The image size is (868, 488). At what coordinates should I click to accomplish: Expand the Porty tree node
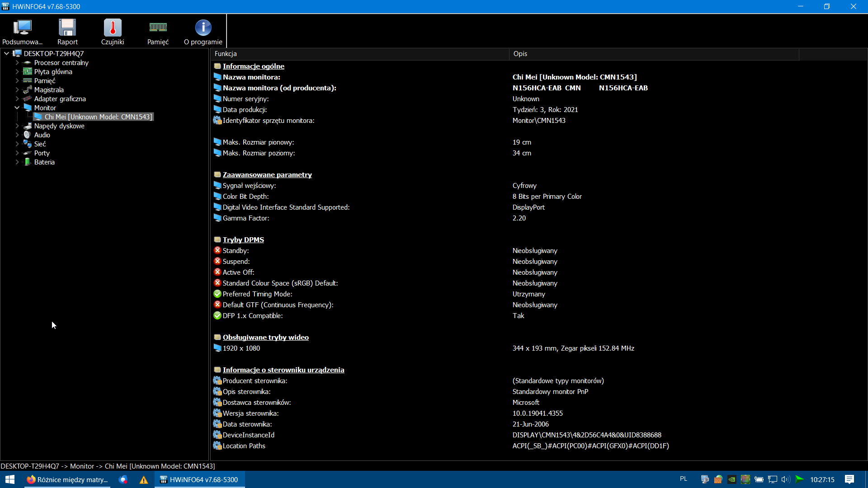(17, 153)
